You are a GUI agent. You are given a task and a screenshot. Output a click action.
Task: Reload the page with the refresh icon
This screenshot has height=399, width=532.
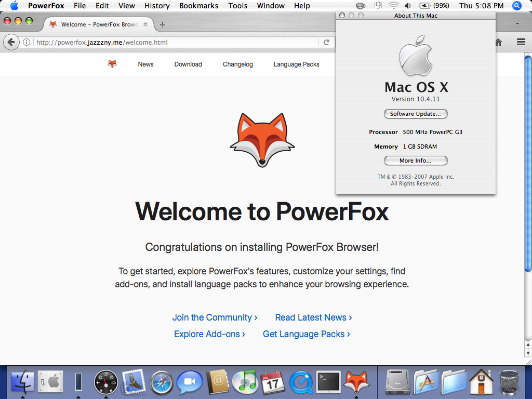pyautogui.click(x=326, y=42)
